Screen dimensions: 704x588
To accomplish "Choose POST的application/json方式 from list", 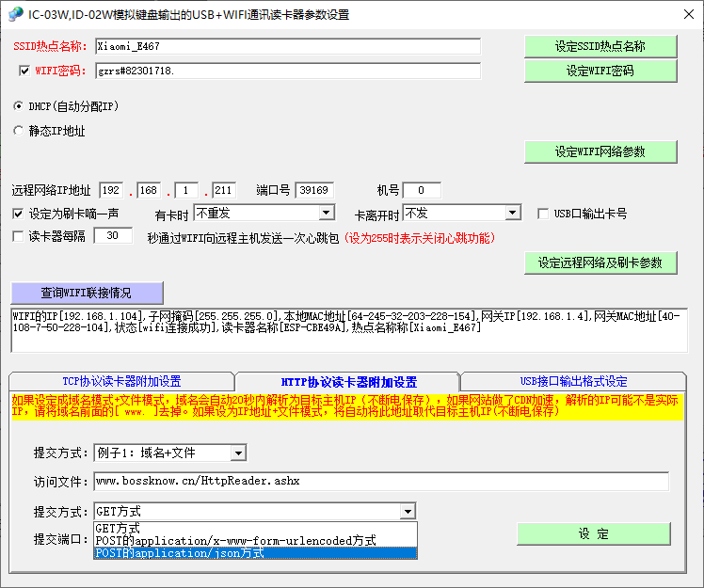I will 254,553.
